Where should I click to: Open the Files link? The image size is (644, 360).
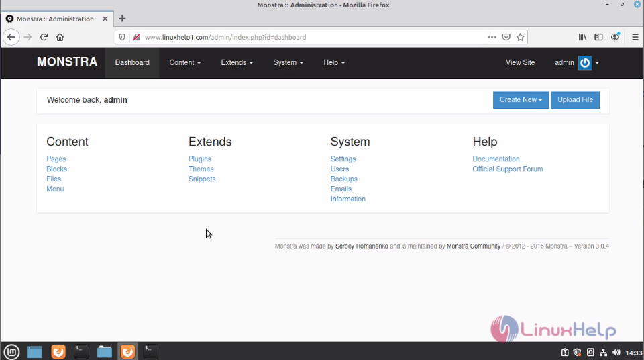tap(54, 179)
